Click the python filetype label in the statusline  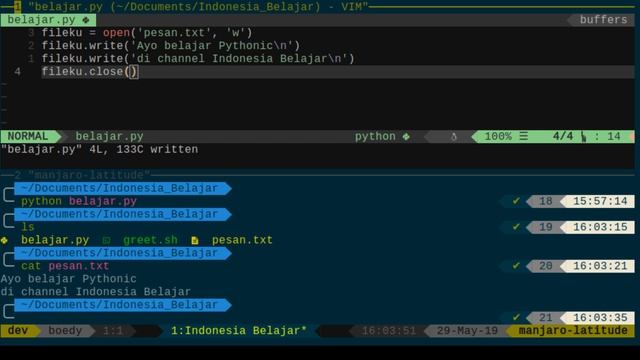click(x=375, y=136)
